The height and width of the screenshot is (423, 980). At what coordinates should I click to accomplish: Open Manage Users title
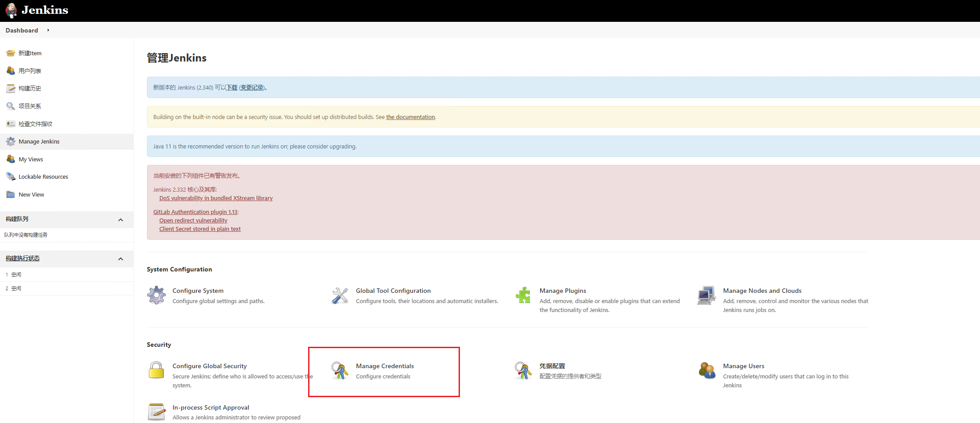(744, 366)
